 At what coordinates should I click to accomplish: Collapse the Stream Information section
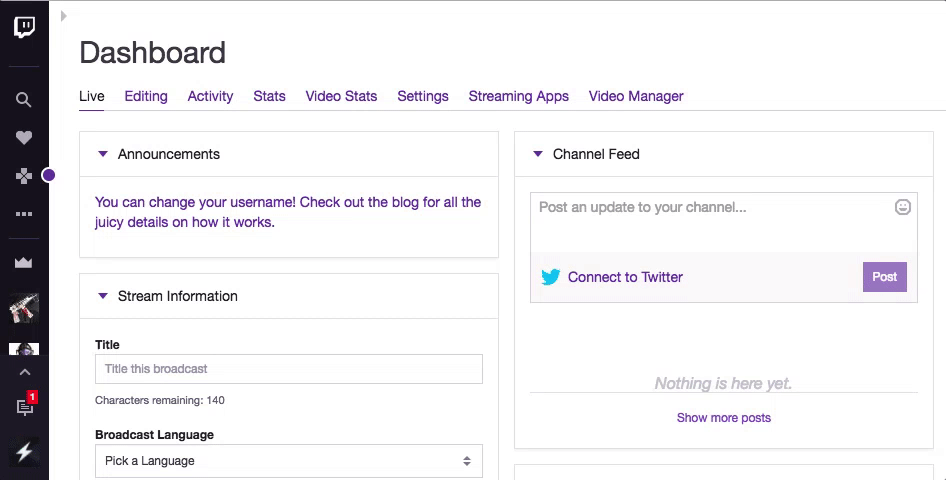click(x=103, y=296)
